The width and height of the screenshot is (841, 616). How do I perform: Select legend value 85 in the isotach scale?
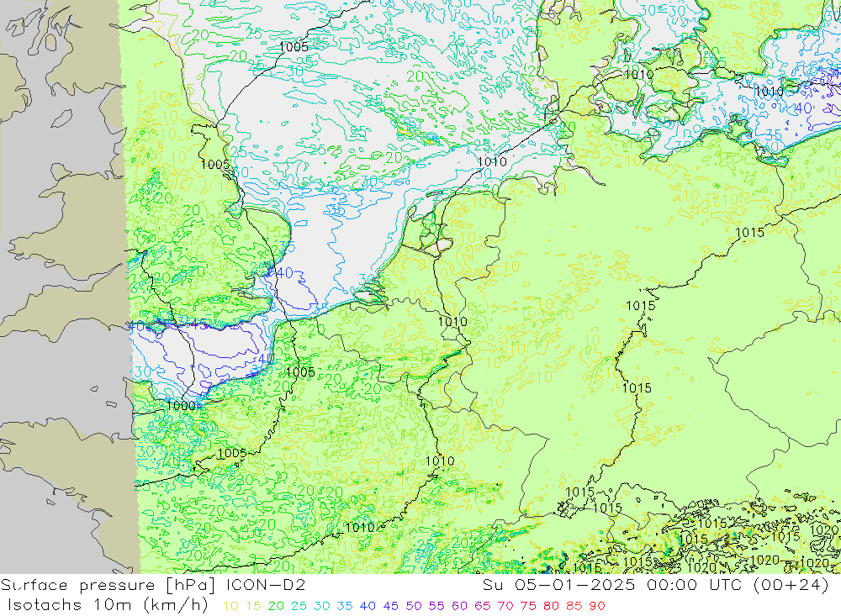[x=574, y=607]
